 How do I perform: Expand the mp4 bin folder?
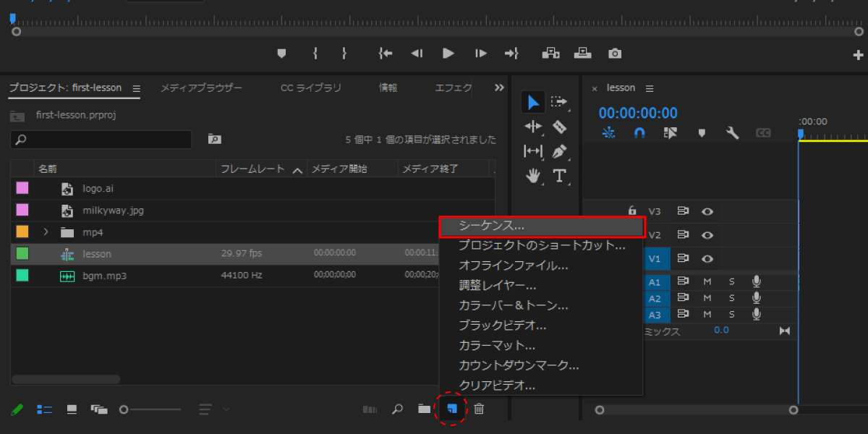click(46, 232)
